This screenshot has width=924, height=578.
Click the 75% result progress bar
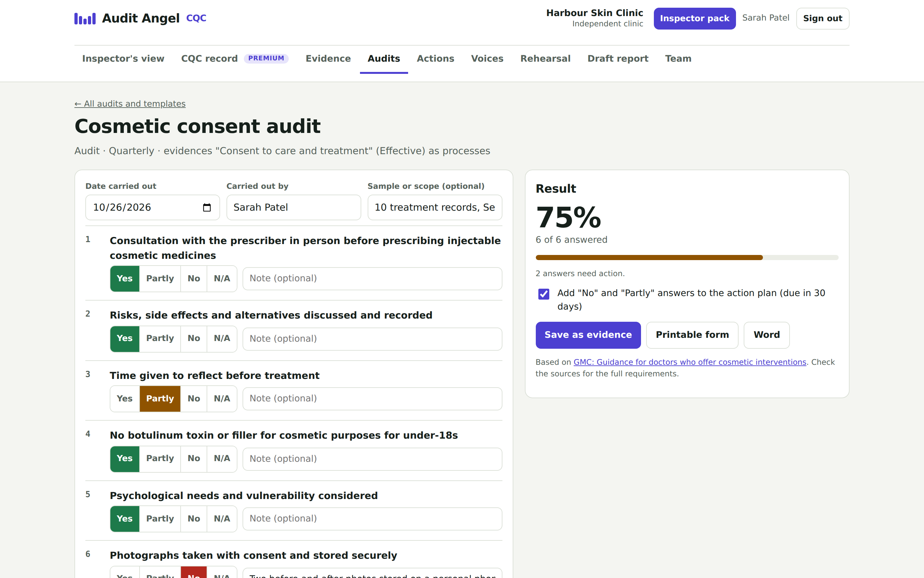pyautogui.click(x=687, y=258)
